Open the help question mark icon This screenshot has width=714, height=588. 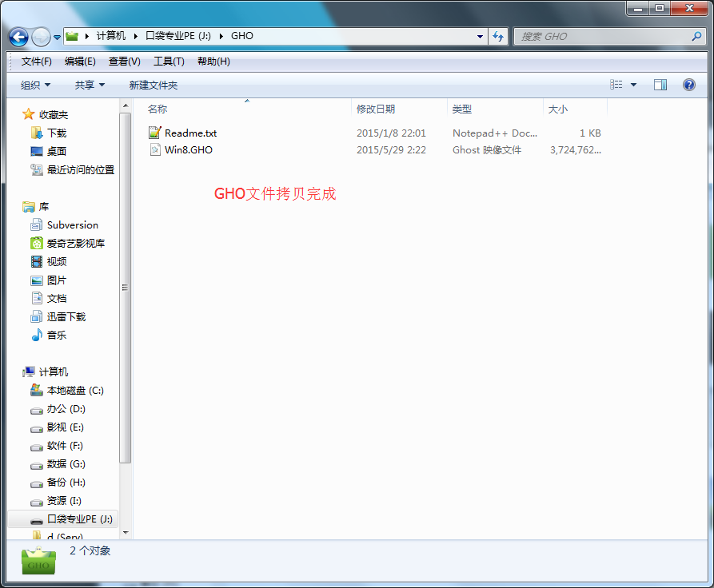coord(688,85)
